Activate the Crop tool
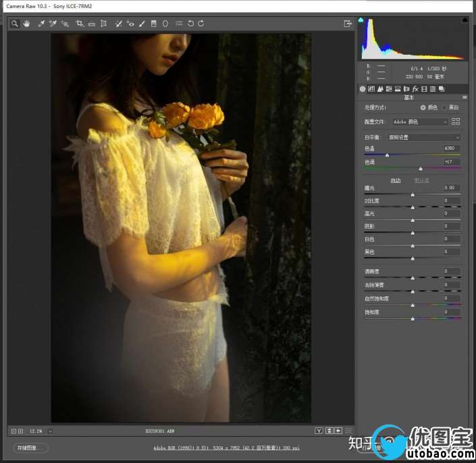The image size is (476, 463). pyautogui.click(x=80, y=24)
